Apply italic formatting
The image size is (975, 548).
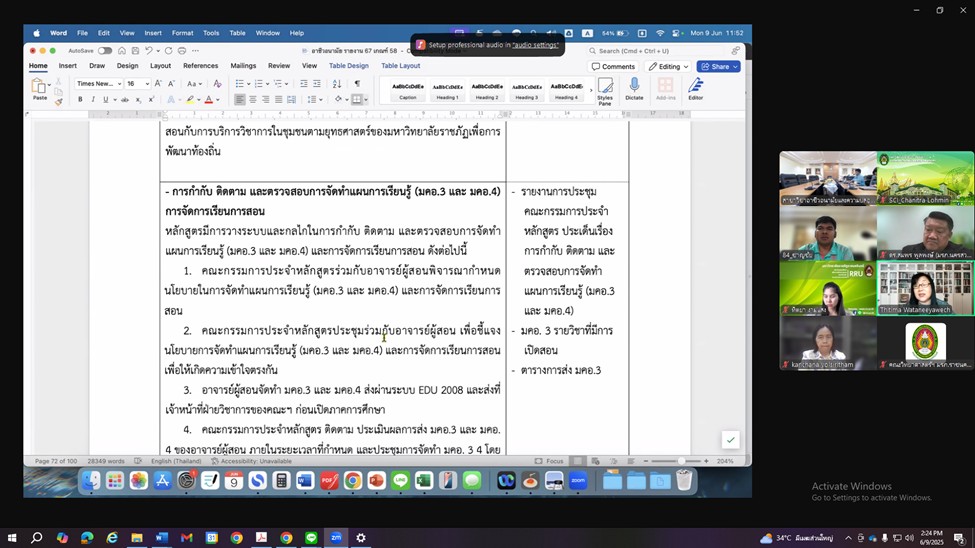point(94,100)
